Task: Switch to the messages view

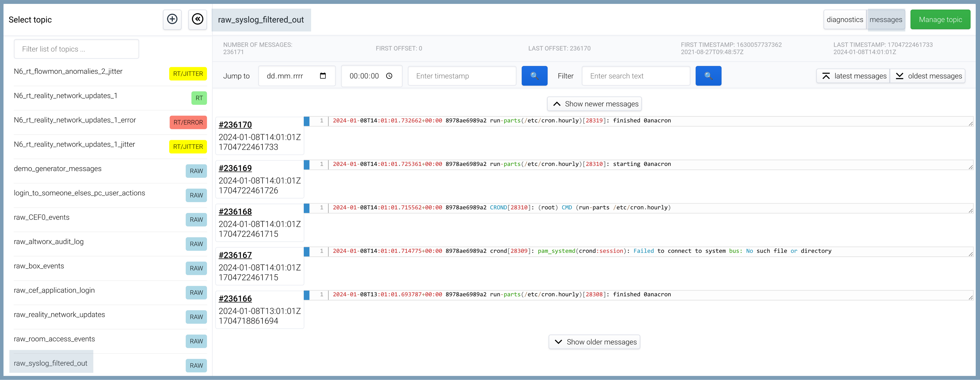Action: (885, 19)
